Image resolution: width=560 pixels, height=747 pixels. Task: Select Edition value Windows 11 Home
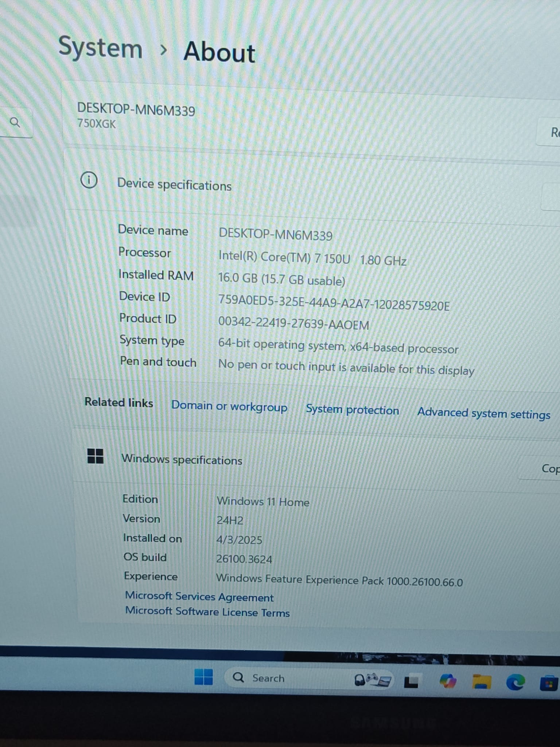(263, 502)
